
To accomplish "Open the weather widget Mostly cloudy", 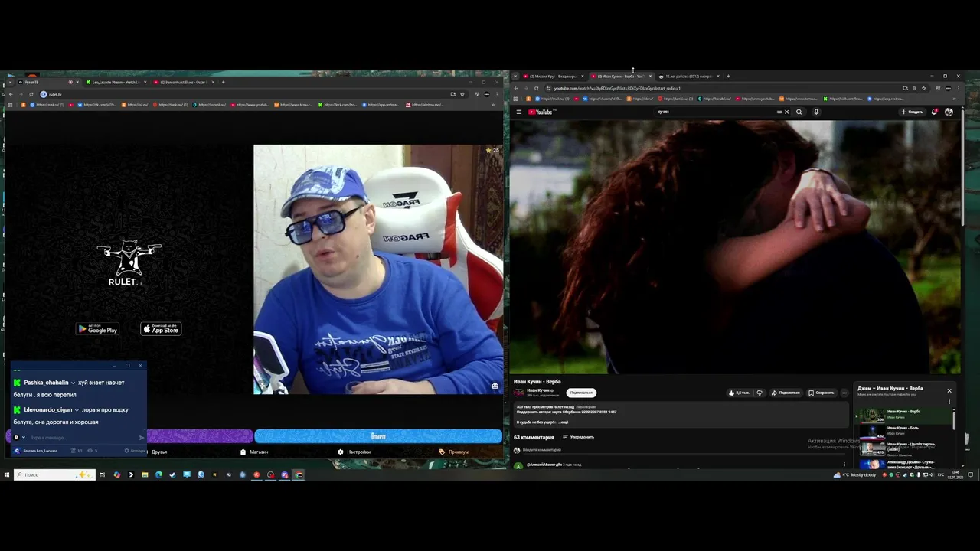I will point(854,474).
